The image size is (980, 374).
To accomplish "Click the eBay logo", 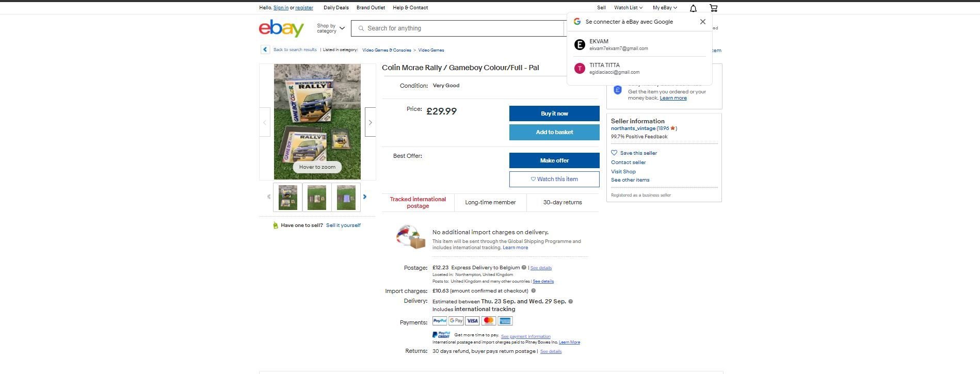I will coord(281,28).
